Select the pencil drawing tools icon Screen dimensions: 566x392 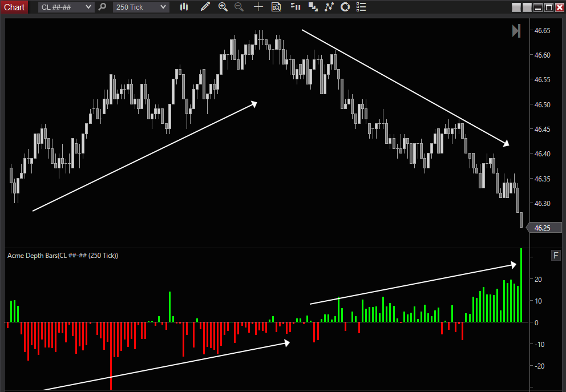pos(205,7)
